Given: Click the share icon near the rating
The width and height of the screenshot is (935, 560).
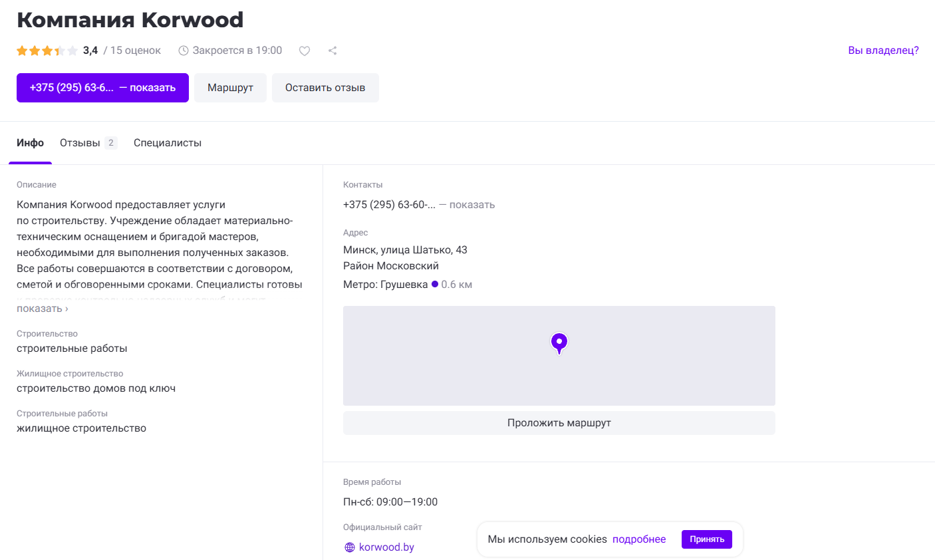Looking at the screenshot, I should 333,51.
